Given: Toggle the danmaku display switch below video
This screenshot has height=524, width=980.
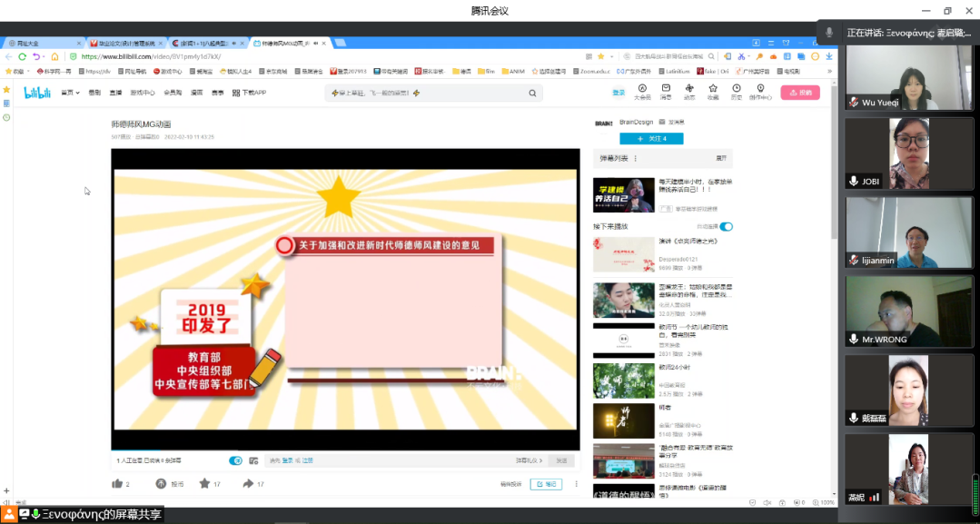Looking at the screenshot, I should [x=235, y=460].
